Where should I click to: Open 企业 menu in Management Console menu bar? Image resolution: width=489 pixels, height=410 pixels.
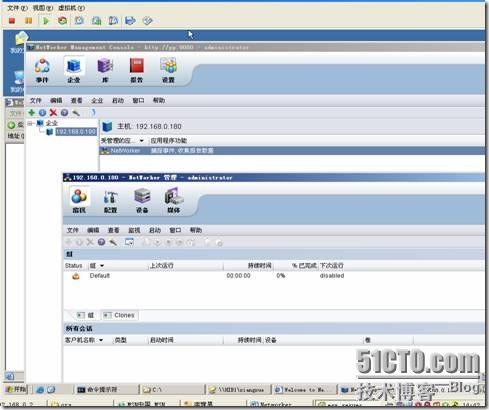click(x=97, y=100)
